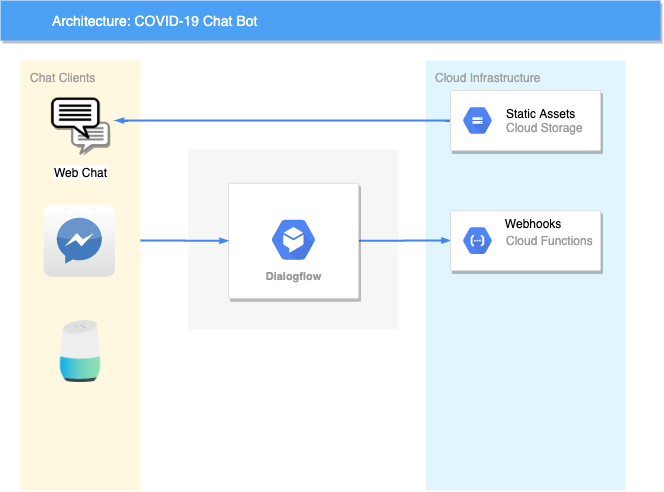Click the Cloud Infrastructure group heading
Image resolution: width=664 pixels, height=492 pixels.
[487, 78]
